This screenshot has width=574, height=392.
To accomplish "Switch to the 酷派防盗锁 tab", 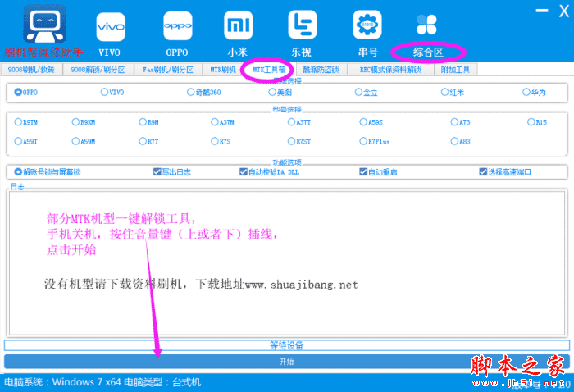I will coord(321,70).
